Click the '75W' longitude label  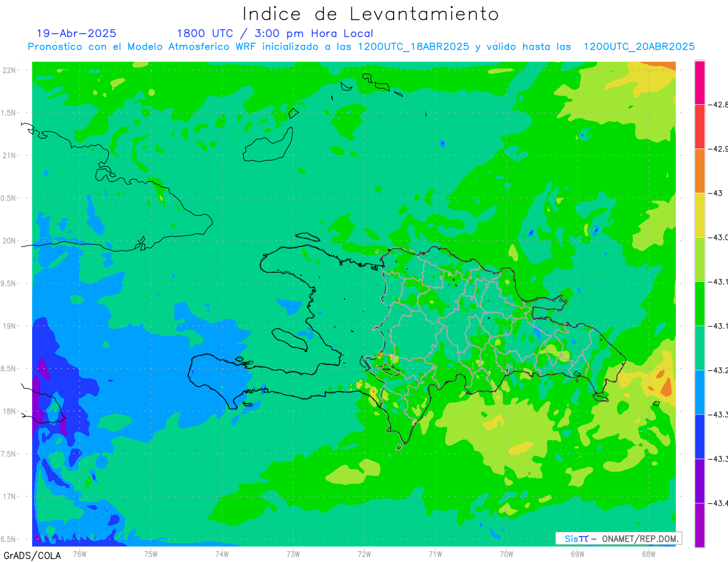pyautogui.click(x=151, y=553)
